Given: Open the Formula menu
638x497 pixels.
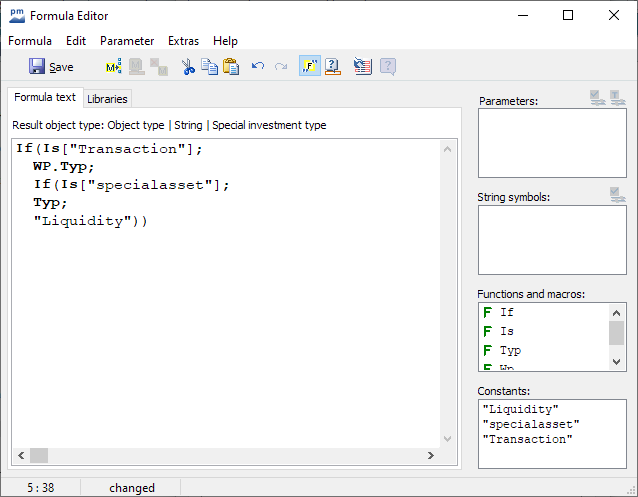Looking at the screenshot, I should click(x=30, y=41).
